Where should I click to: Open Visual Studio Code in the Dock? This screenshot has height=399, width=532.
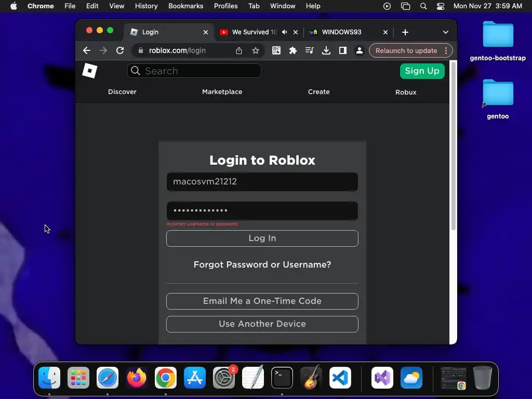coord(340,378)
